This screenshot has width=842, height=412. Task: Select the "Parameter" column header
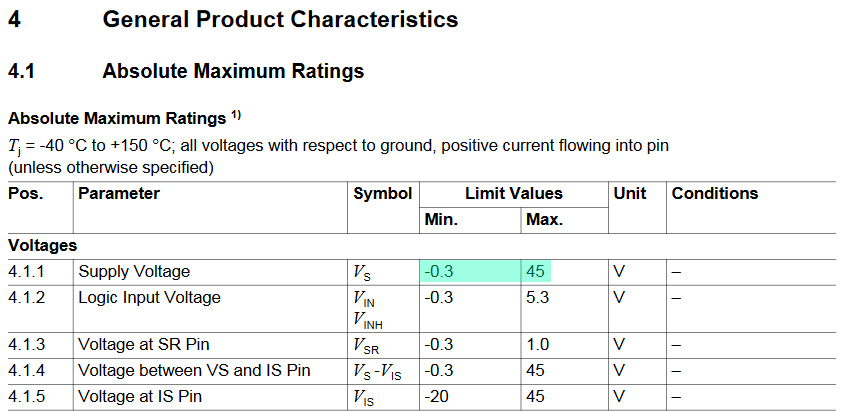pos(119,194)
